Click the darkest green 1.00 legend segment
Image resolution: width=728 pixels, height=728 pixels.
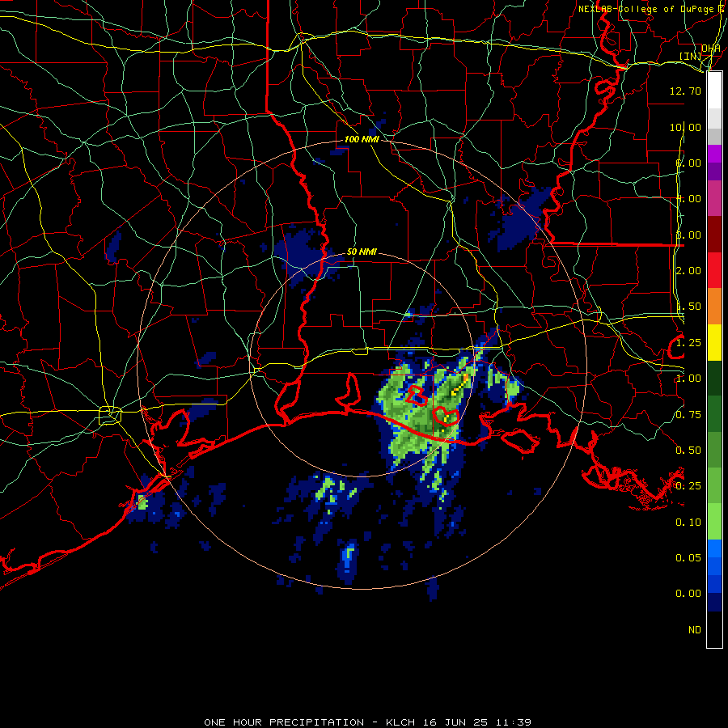coord(714,378)
